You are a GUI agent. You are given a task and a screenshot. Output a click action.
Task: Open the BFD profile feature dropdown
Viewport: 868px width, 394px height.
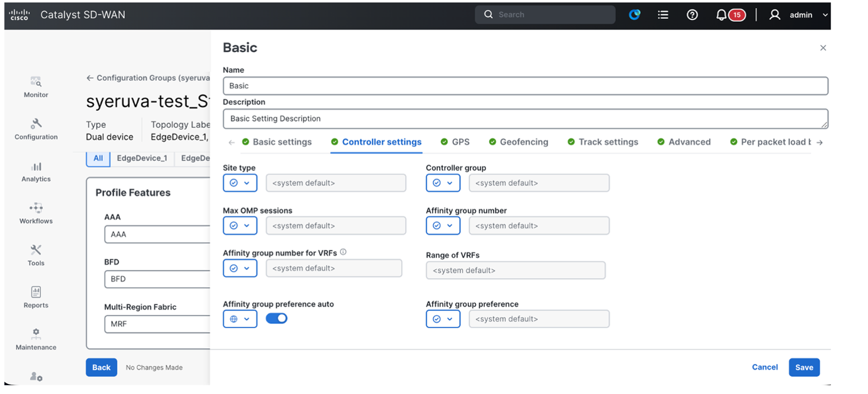pos(157,279)
